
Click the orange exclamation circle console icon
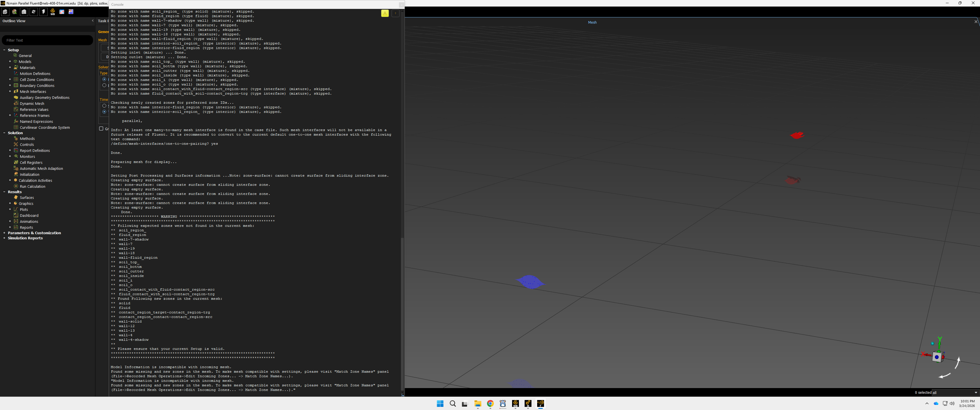pyautogui.click(x=395, y=13)
